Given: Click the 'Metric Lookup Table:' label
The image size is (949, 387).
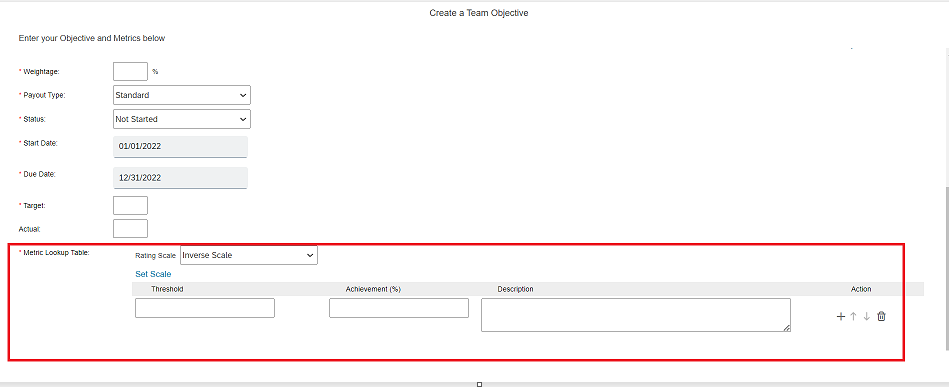Looking at the screenshot, I should tap(56, 253).
